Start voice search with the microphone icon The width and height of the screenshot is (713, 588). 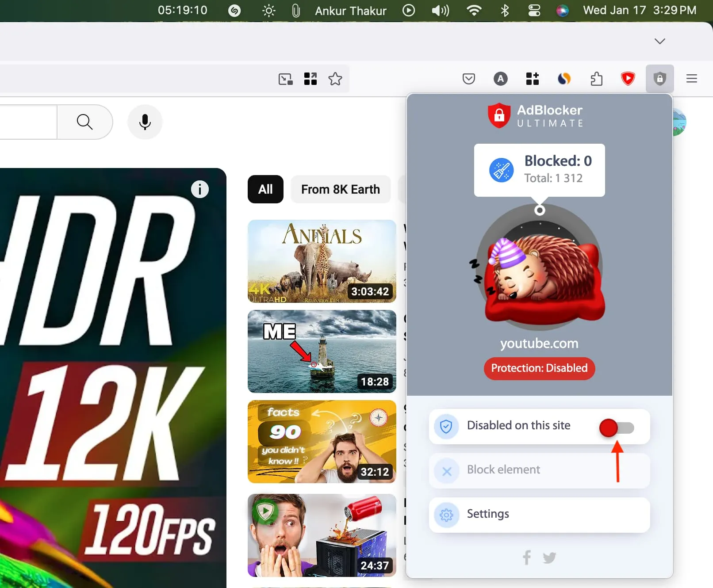[x=145, y=122]
